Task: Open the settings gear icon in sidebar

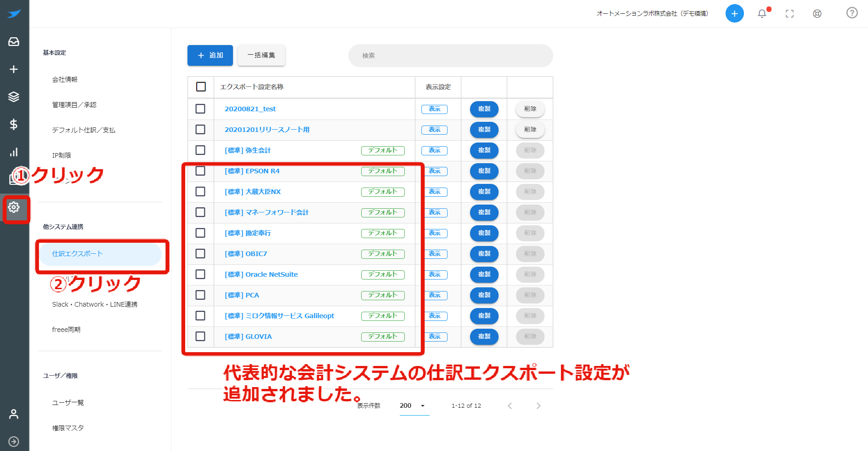Action: (14, 207)
